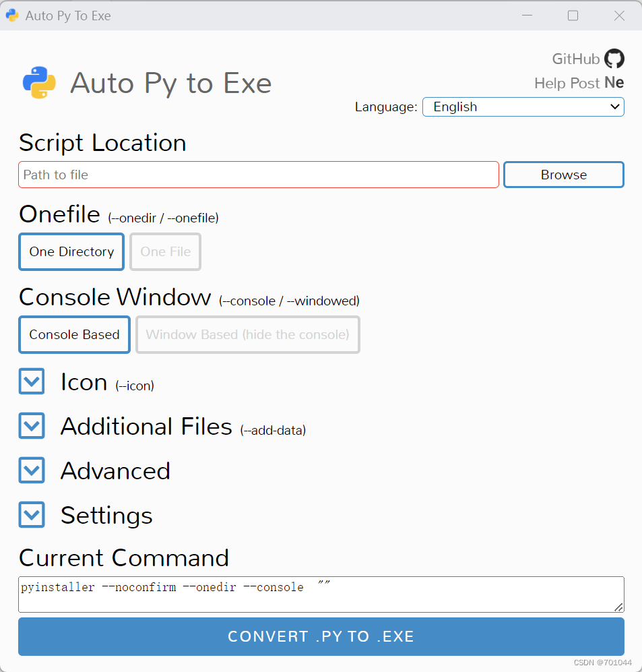Minimize the Auto Py To Exe window

click(x=527, y=16)
